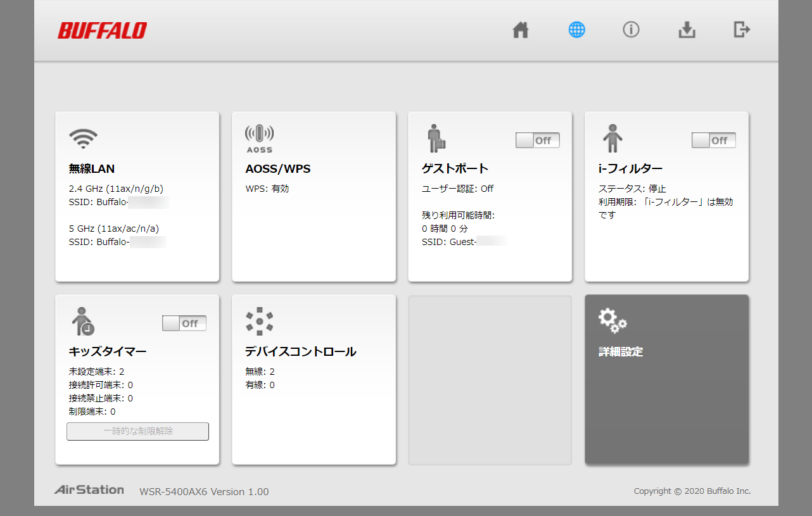Screen dimensions: 812x516
Task: Toggle the キッズタイマー Off switch
Action: (x=184, y=323)
